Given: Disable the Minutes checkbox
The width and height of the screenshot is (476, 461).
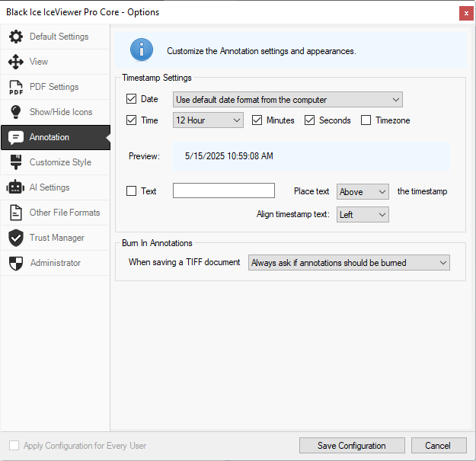Looking at the screenshot, I should pos(257,120).
